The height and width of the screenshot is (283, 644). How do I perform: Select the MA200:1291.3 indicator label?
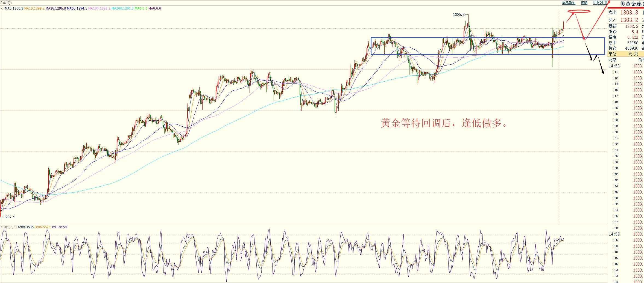tap(122, 8)
